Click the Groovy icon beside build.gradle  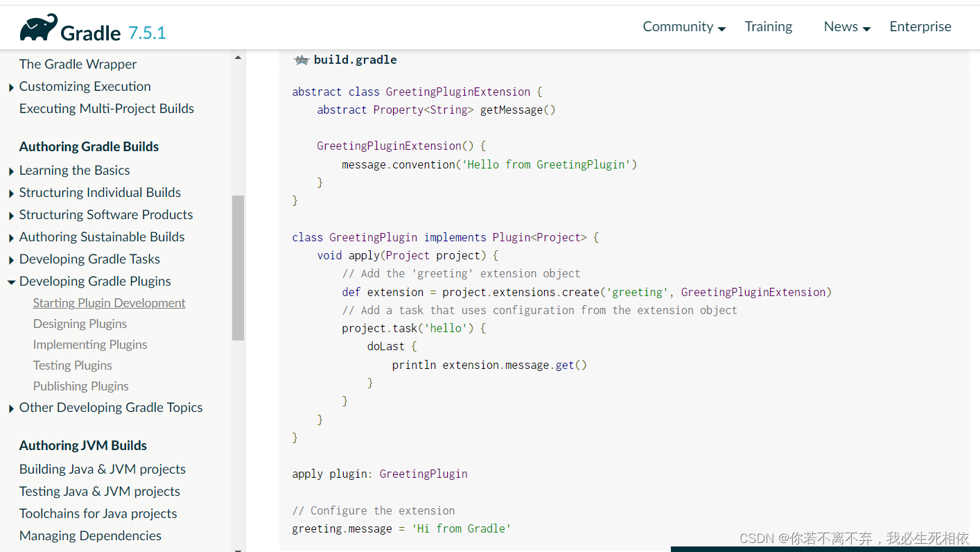coord(301,60)
